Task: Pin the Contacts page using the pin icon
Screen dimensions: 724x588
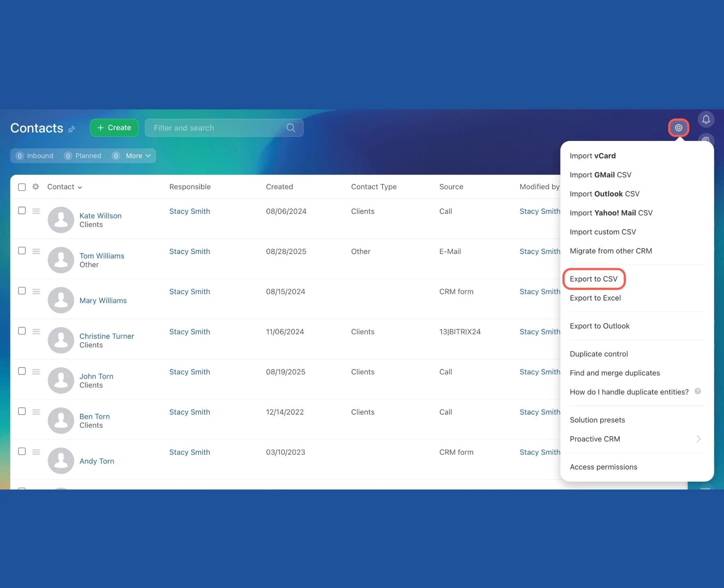Action: click(72, 129)
